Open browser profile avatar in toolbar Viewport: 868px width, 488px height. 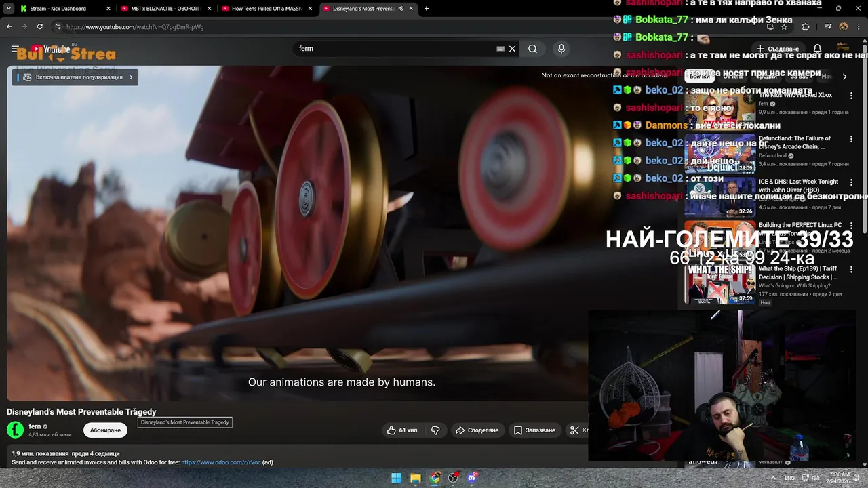(843, 27)
